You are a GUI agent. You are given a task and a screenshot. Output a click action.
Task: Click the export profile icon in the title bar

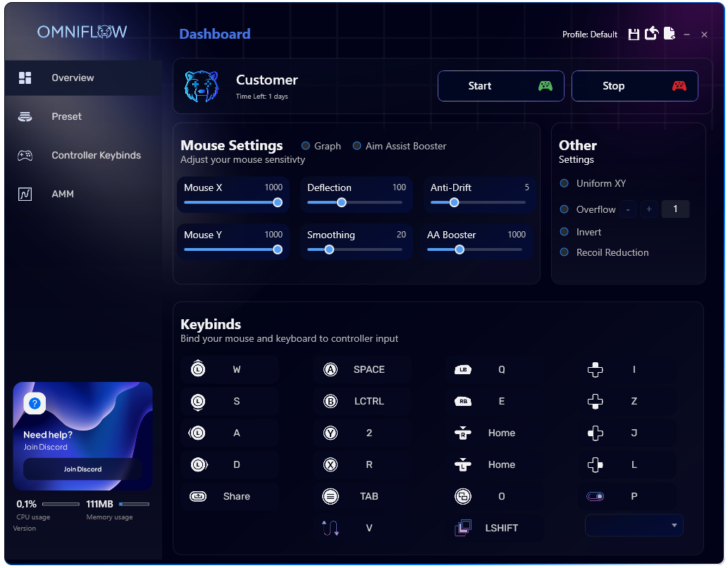[x=651, y=33]
